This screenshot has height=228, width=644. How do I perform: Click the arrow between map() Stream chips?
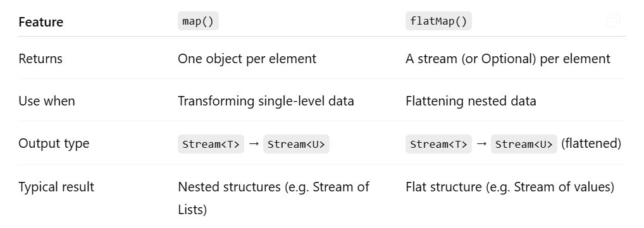(254, 143)
